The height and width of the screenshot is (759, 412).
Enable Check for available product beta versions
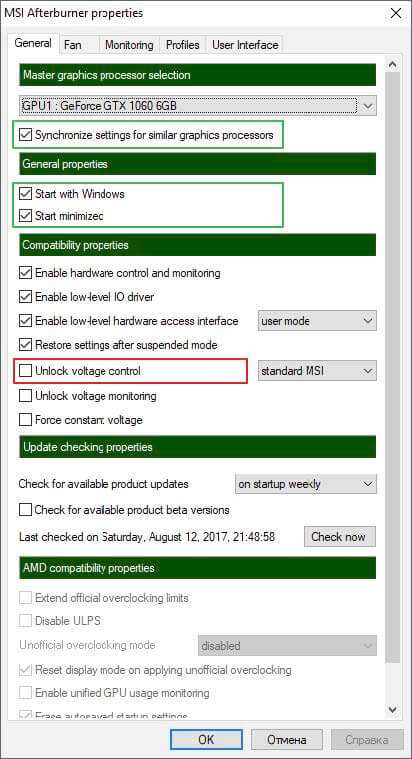pyautogui.click(x=25, y=510)
